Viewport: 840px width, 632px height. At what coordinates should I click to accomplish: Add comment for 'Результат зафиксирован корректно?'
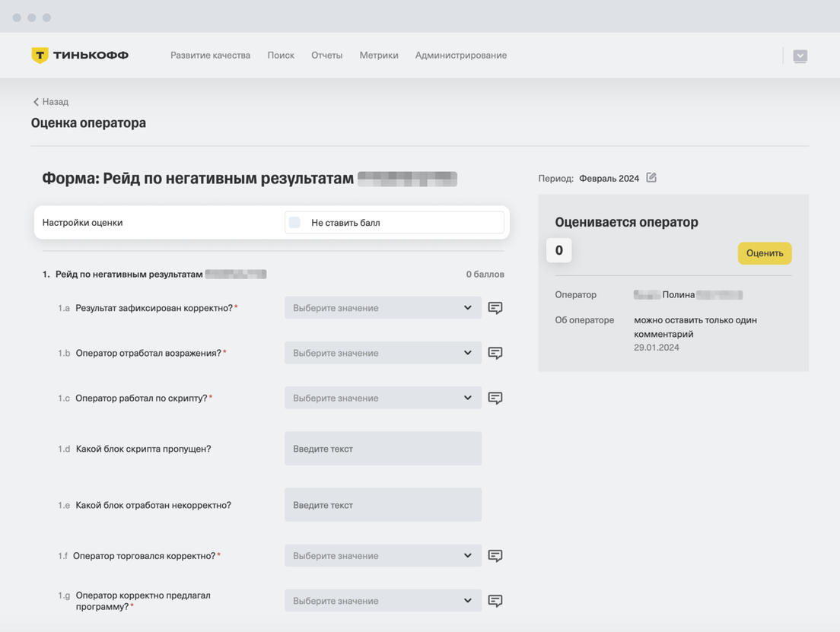[495, 308]
